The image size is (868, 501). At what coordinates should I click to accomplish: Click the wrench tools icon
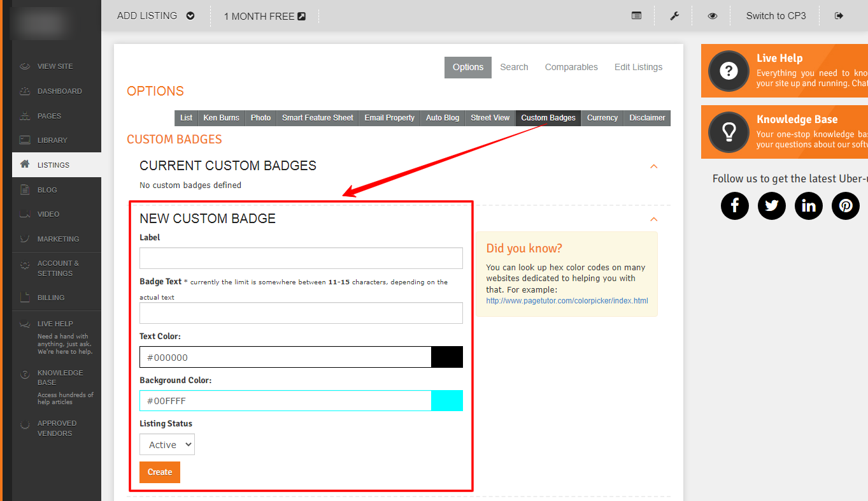pyautogui.click(x=674, y=16)
